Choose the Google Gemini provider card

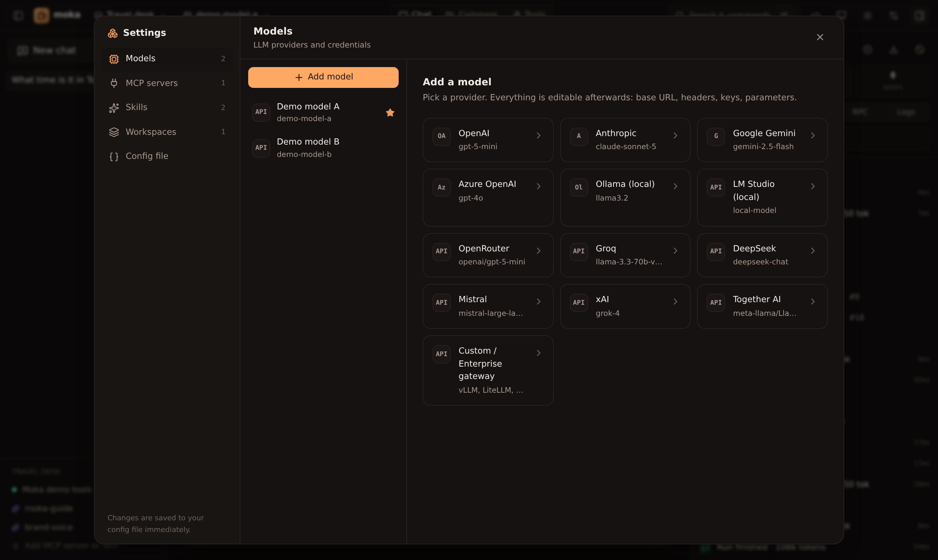[762, 140]
